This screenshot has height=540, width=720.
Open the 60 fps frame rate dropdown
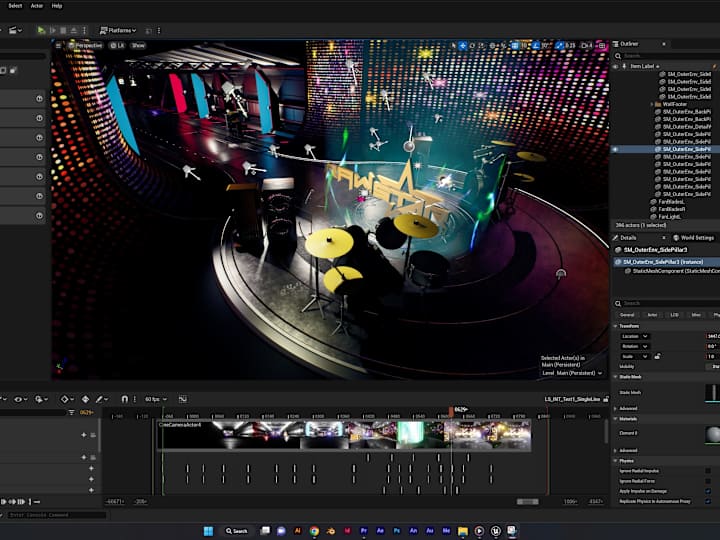tap(156, 399)
